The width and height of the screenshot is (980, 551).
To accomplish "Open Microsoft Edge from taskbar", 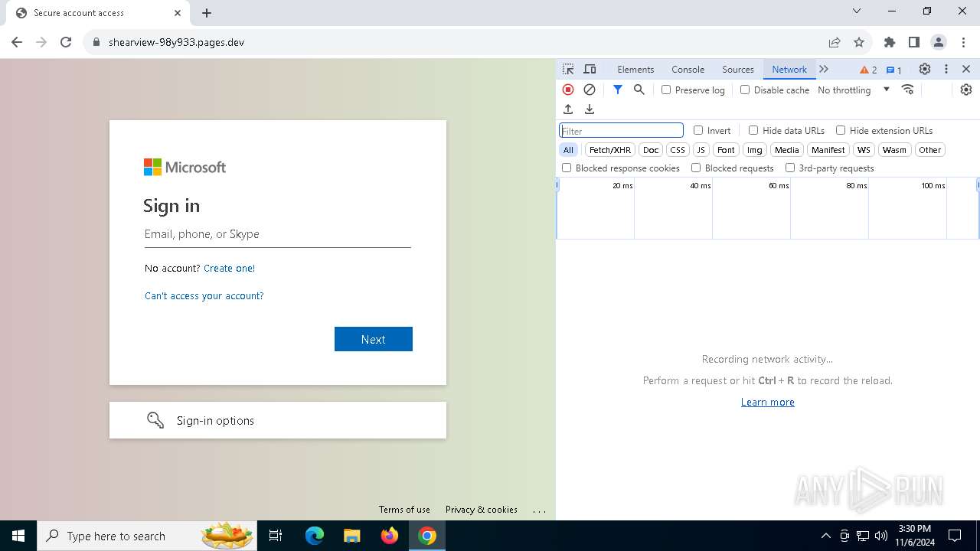I will pos(315,536).
